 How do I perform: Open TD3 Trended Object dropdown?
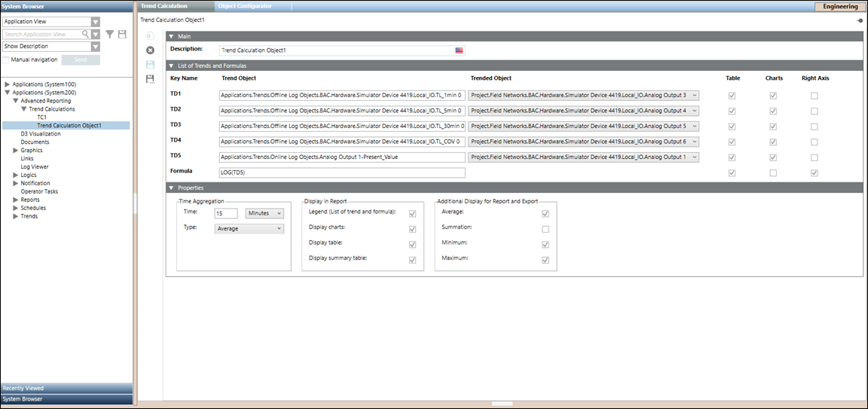[x=693, y=126]
